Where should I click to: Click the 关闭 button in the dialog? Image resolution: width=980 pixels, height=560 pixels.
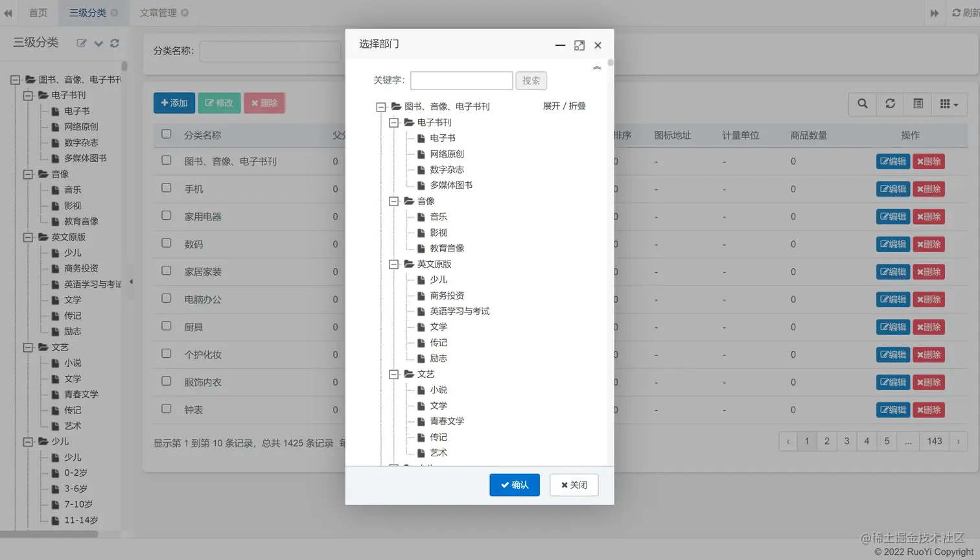574,485
